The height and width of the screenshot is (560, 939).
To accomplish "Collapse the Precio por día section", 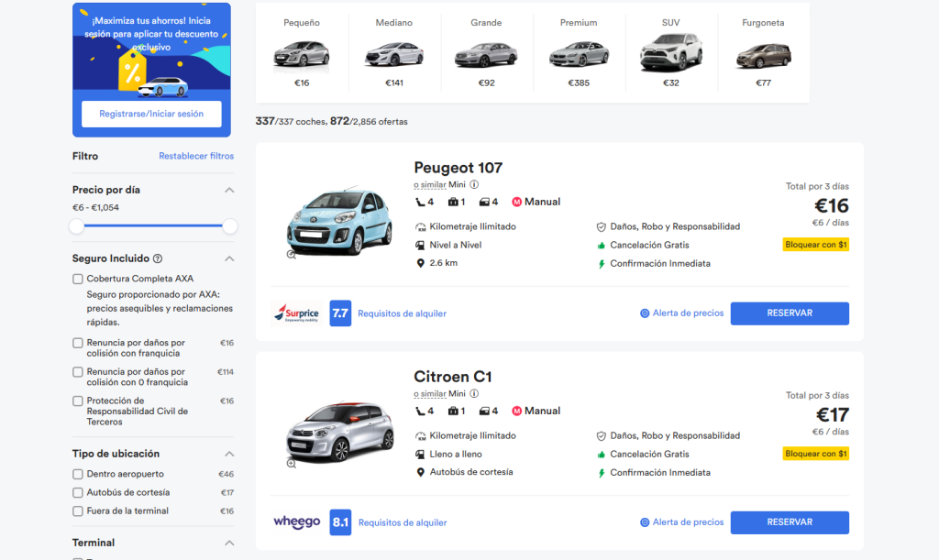I will (229, 190).
